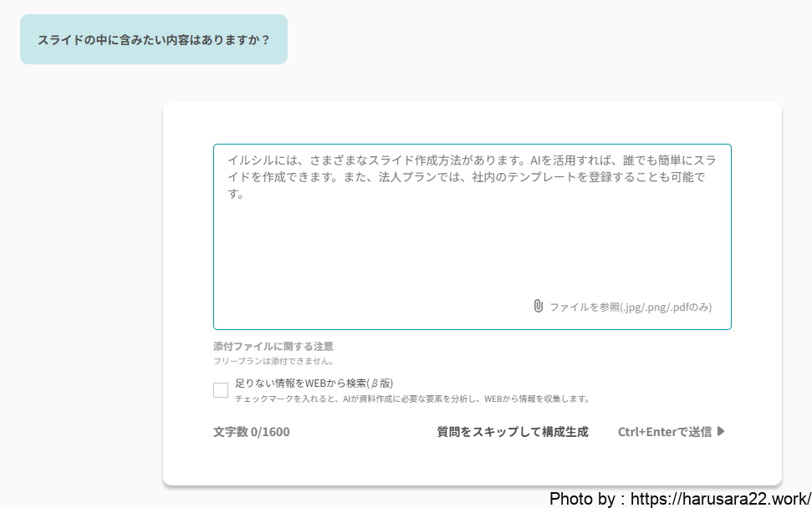
Task: Click the blank white card area below the counter
Action: [x=472, y=464]
